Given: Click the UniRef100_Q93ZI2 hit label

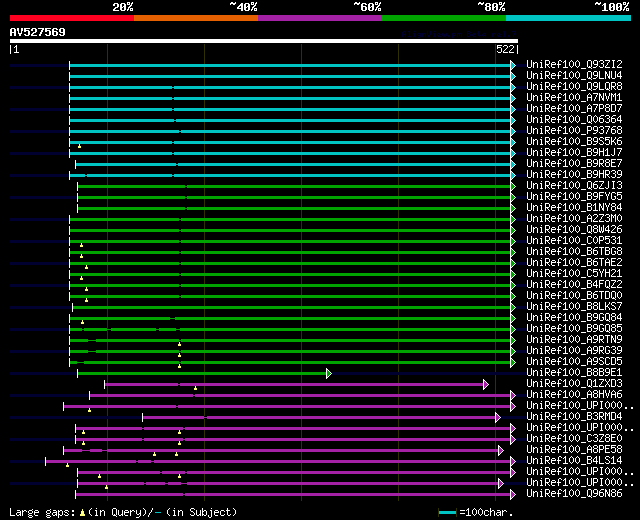Looking at the screenshot, I should click(574, 64).
